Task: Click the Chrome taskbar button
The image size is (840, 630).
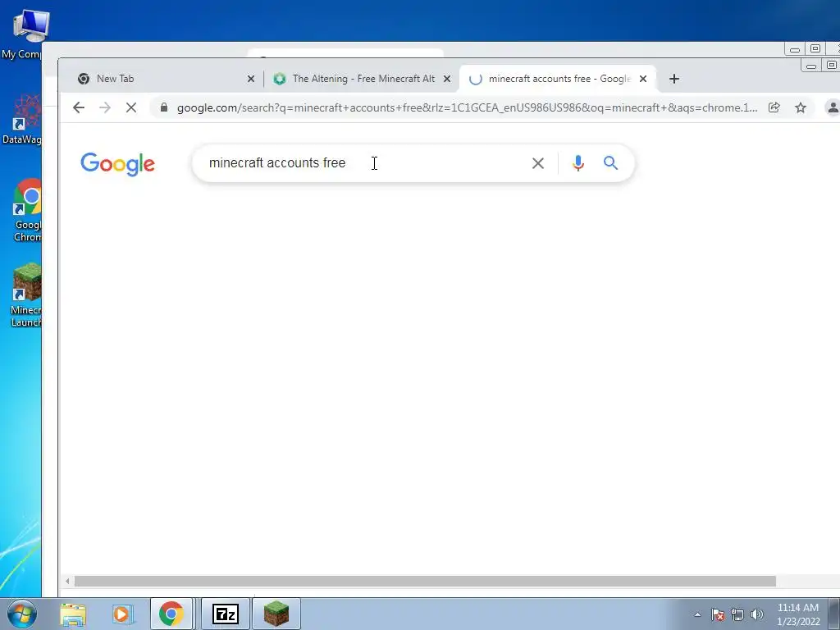Action: [171, 614]
